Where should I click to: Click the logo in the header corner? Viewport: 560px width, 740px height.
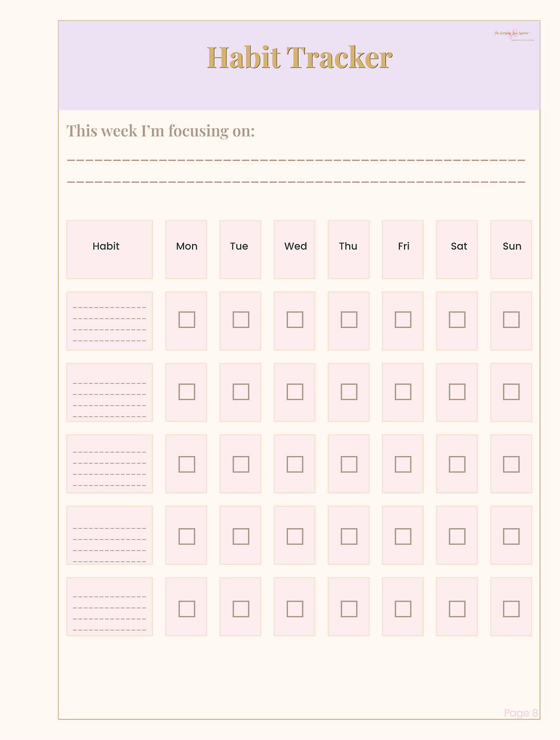pyautogui.click(x=515, y=34)
